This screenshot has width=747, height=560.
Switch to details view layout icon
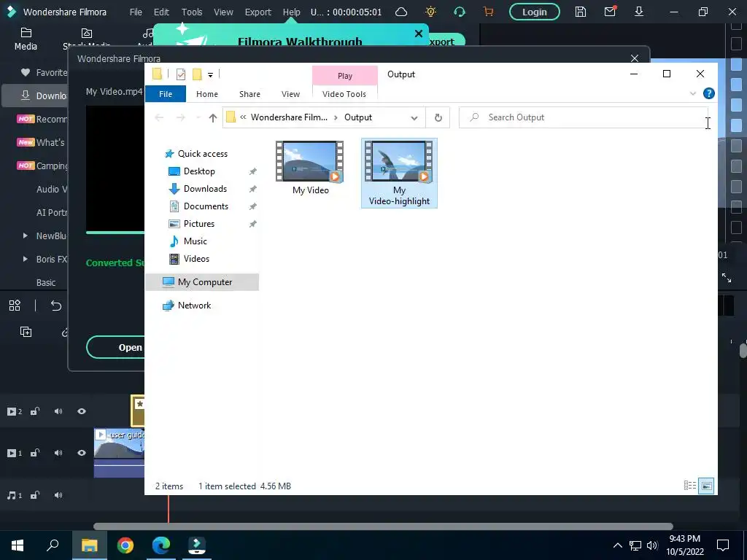(x=690, y=486)
